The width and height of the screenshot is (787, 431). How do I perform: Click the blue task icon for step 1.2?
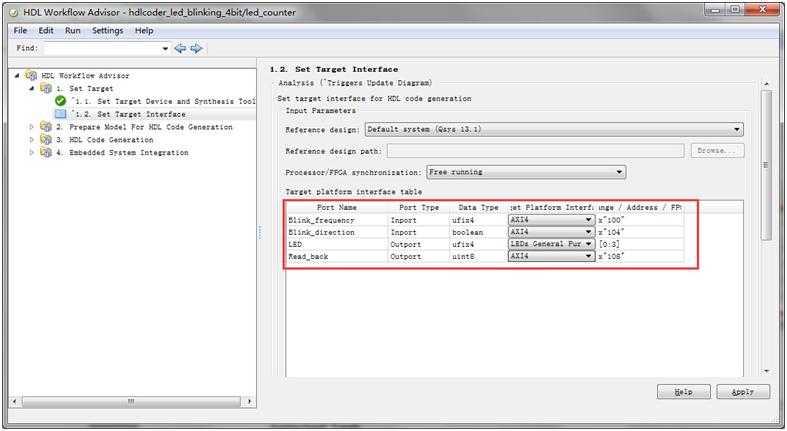[60, 114]
